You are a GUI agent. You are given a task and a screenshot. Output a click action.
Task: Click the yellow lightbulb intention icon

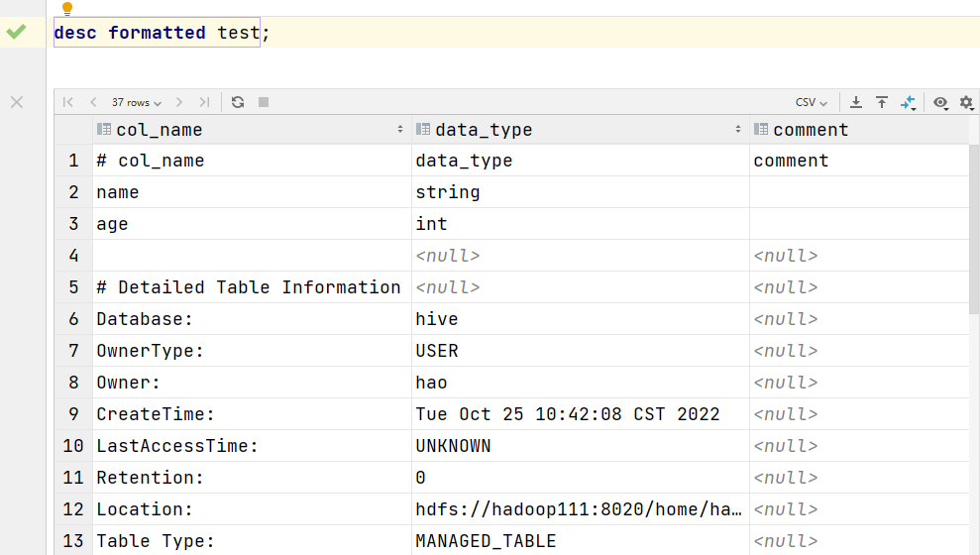coord(67,9)
